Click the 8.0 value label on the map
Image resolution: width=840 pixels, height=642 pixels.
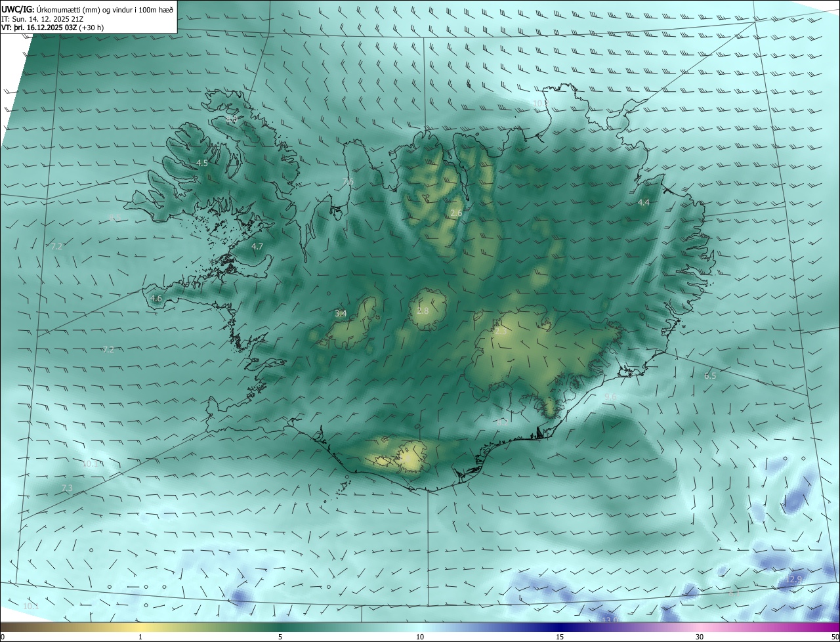point(232,120)
